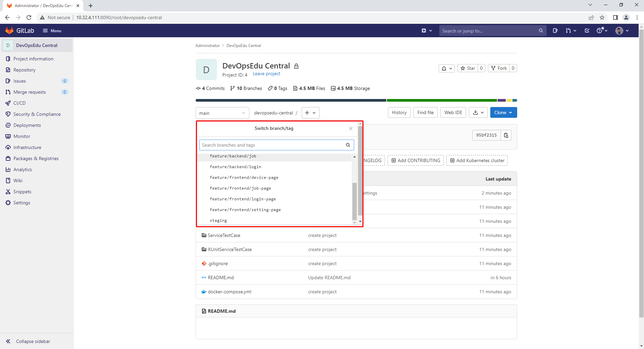Image resolution: width=644 pixels, height=349 pixels.
Task: Click the main branch selector dropdown
Action: tap(222, 113)
